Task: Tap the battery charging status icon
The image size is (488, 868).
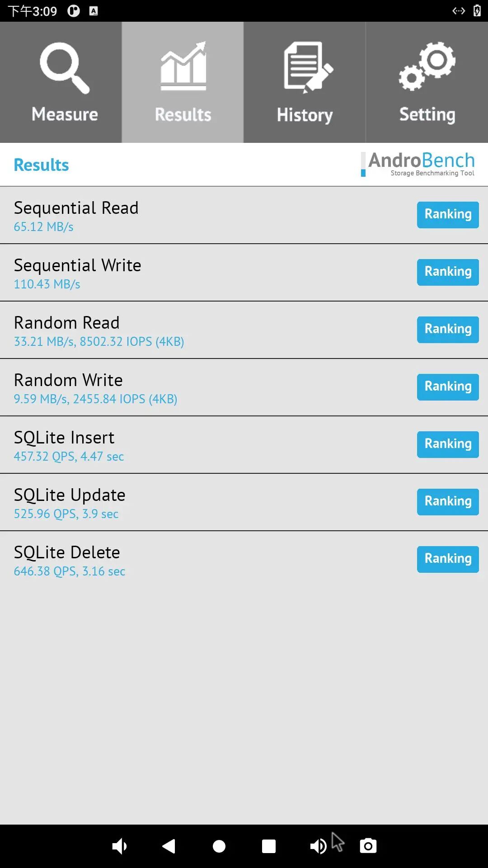Action: (x=477, y=11)
